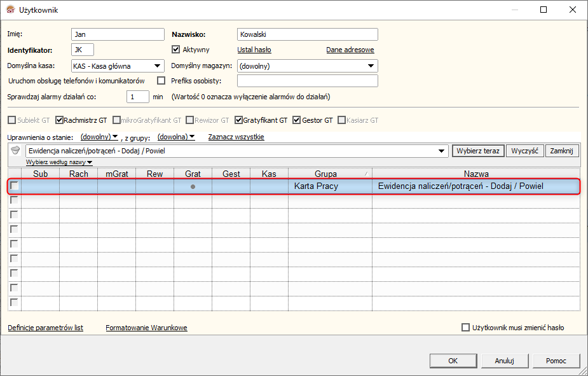Enable phone and messenger support checkbox
Screen dimensions: 588x376
(x=161, y=81)
